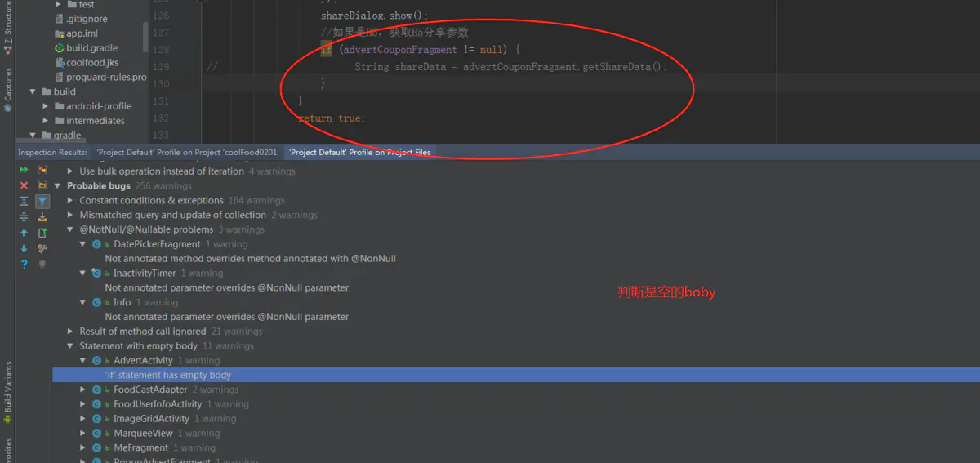This screenshot has width=980, height=463.
Task: Collapse the Info class node
Action: (x=83, y=302)
